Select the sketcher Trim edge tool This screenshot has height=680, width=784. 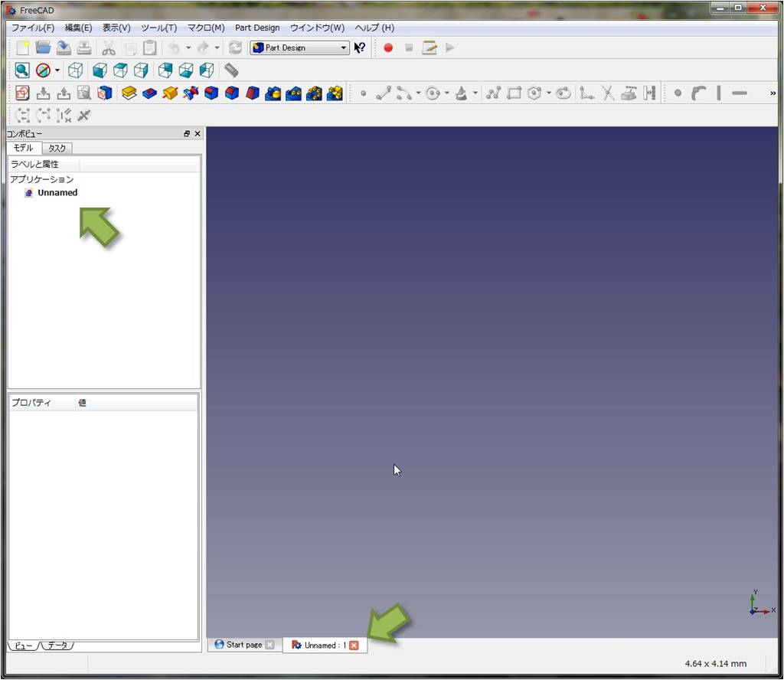607,93
